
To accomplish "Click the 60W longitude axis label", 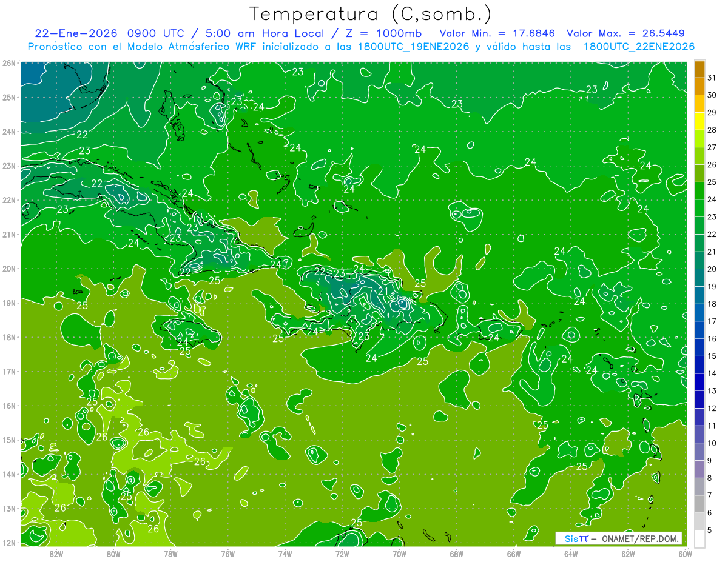I will point(686,554).
